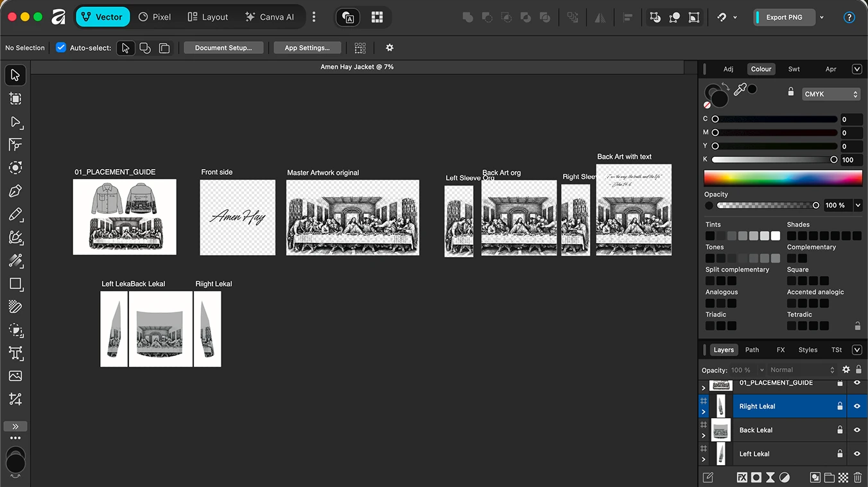Toggle the Auto-select checkbox
The image size is (868, 487).
coord(61,48)
